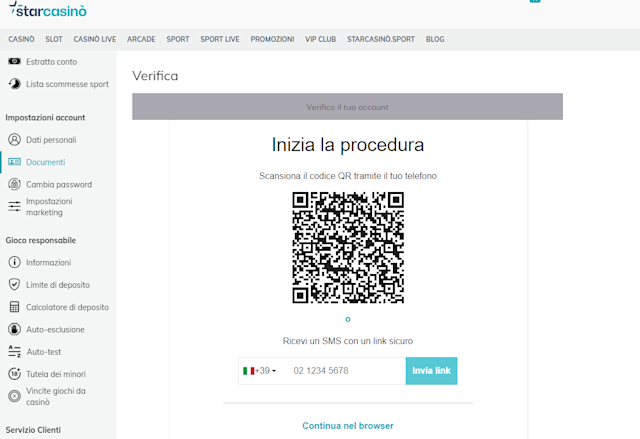Open the PROMOZIONI page

pyautogui.click(x=272, y=39)
